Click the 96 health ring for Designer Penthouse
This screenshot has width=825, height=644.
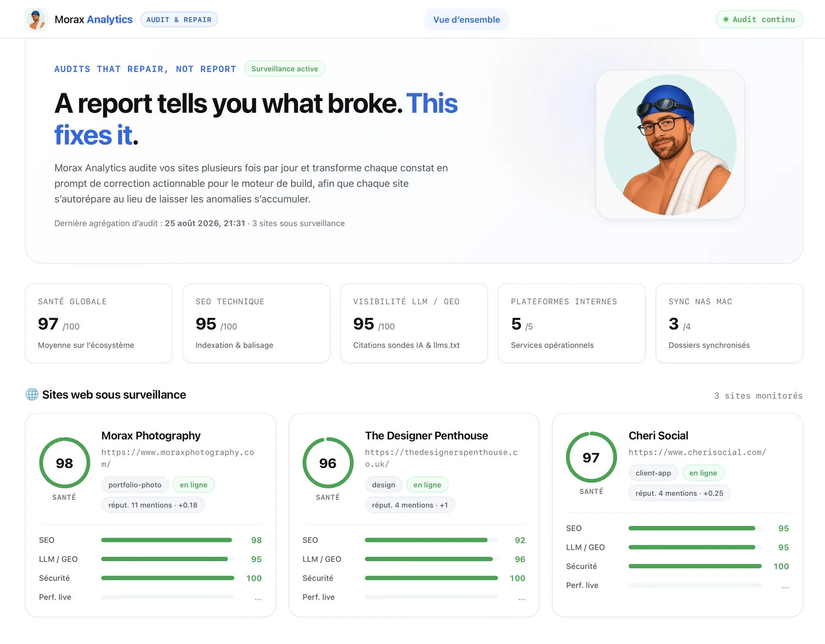pos(328,463)
